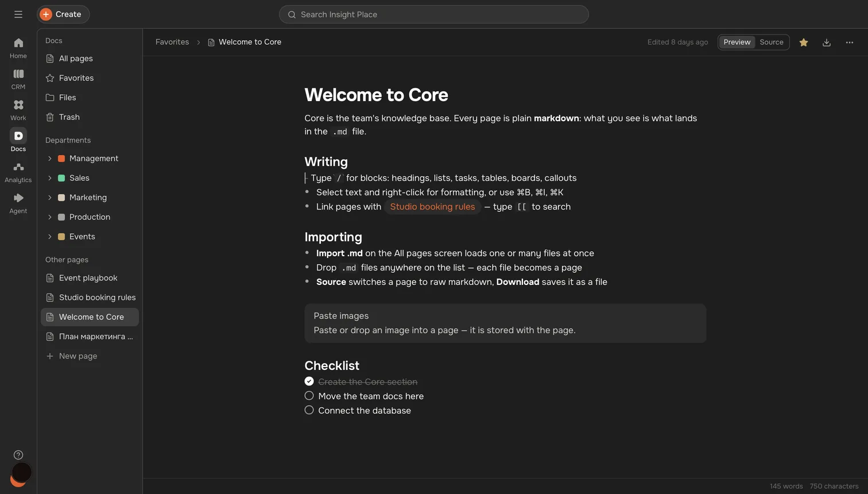The height and width of the screenshot is (494, 868).
Task: Expand the Marketing department
Action: [x=50, y=198]
